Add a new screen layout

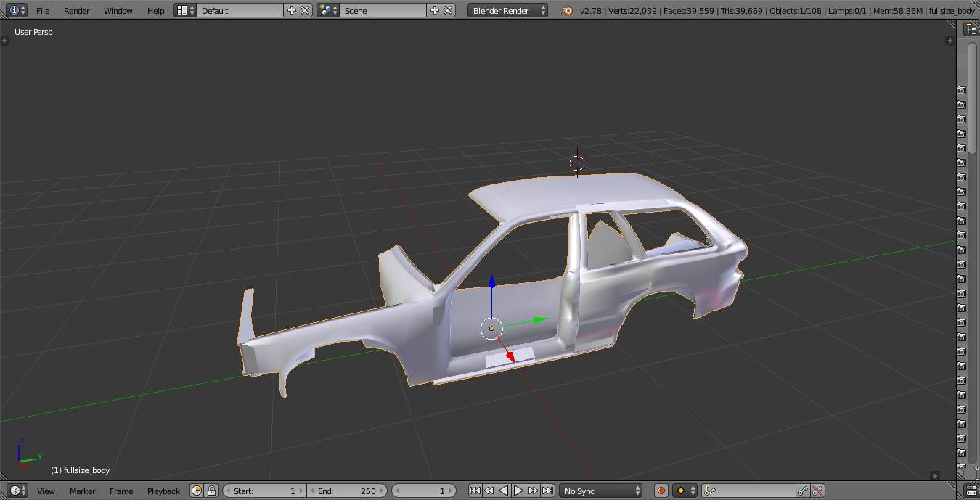[292, 10]
